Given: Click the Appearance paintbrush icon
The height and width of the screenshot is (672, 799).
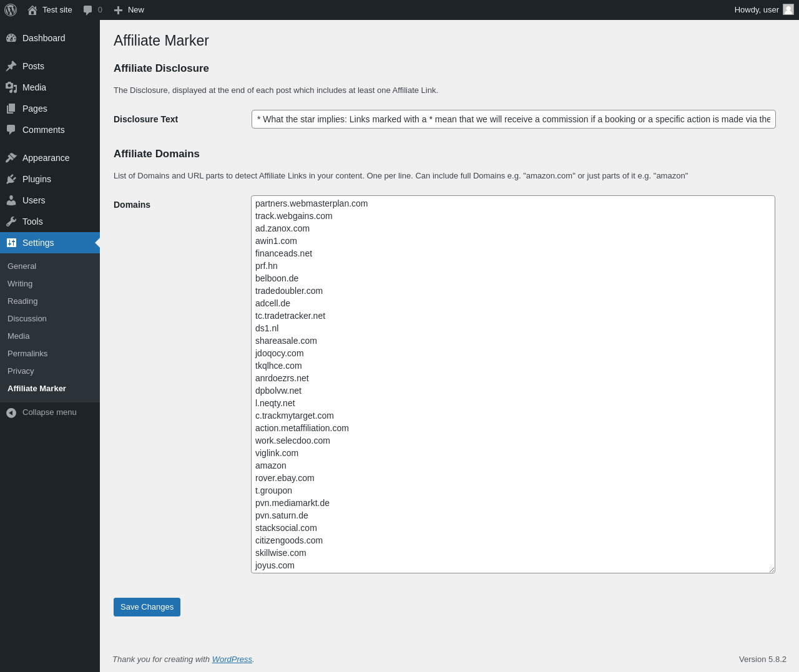Looking at the screenshot, I should click(11, 158).
